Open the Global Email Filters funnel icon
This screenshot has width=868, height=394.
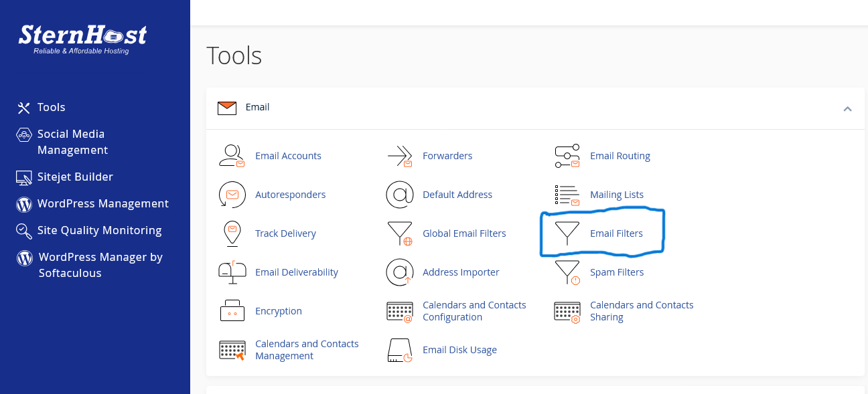[399, 233]
